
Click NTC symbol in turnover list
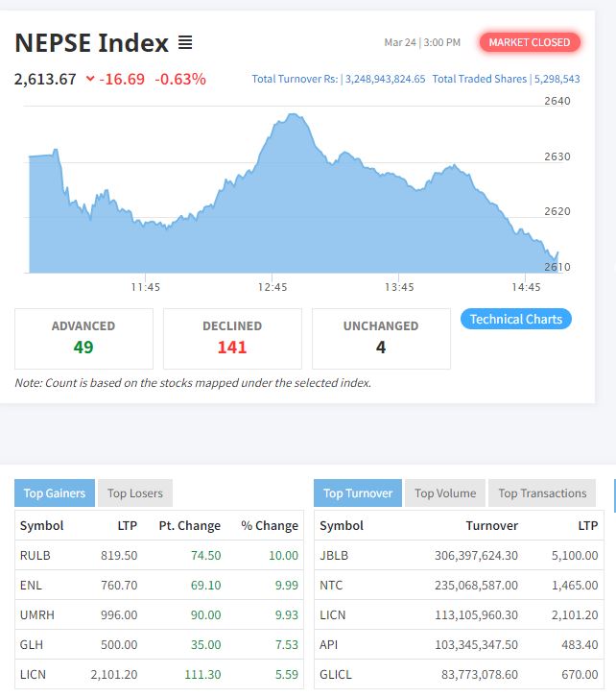click(x=330, y=585)
